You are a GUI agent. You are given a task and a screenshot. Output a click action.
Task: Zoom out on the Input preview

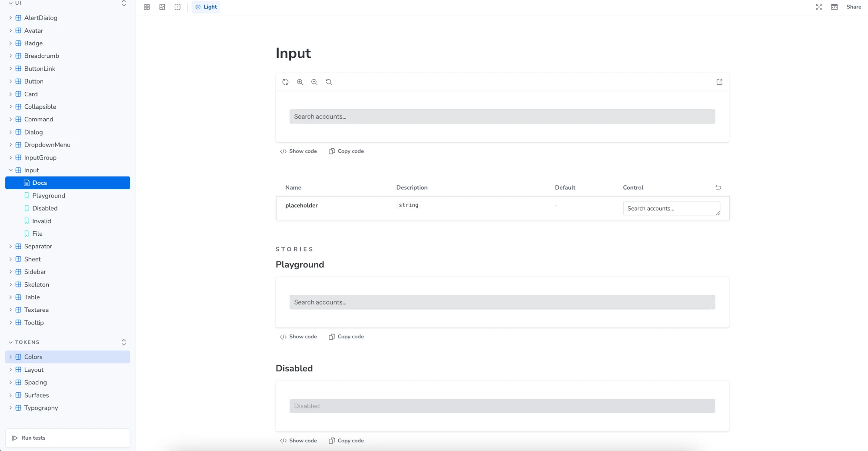click(314, 82)
